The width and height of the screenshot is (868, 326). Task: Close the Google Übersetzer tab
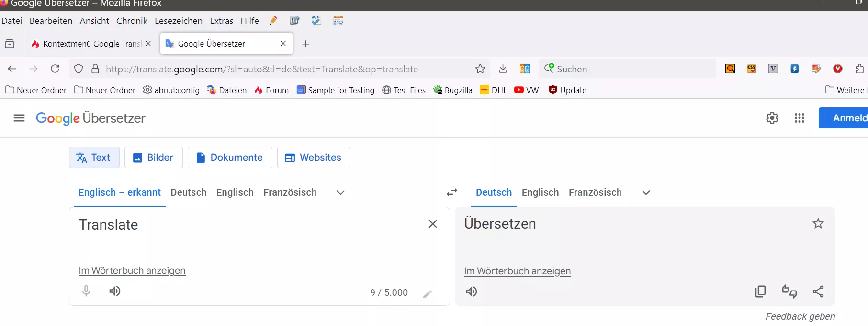click(283, 44)
